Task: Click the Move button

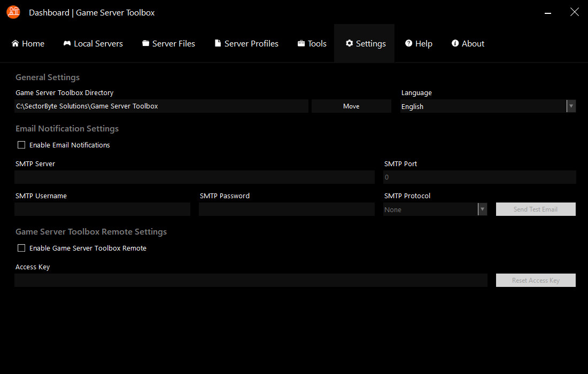Action: pos(351,106)
